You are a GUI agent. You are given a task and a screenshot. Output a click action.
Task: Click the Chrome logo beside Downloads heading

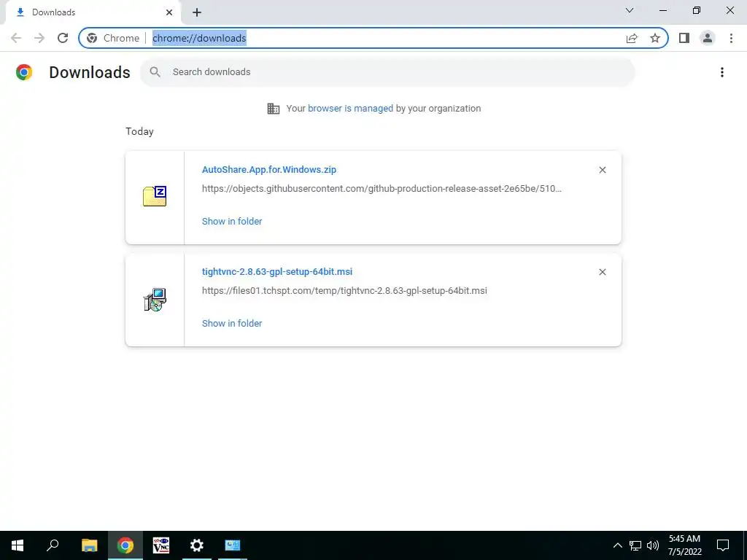24,72
